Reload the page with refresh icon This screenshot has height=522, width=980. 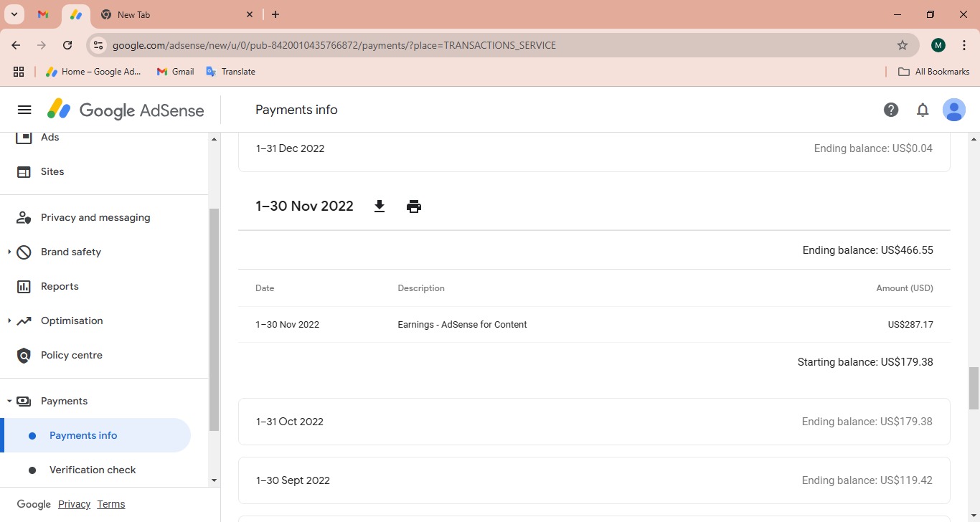coord(67,45)
